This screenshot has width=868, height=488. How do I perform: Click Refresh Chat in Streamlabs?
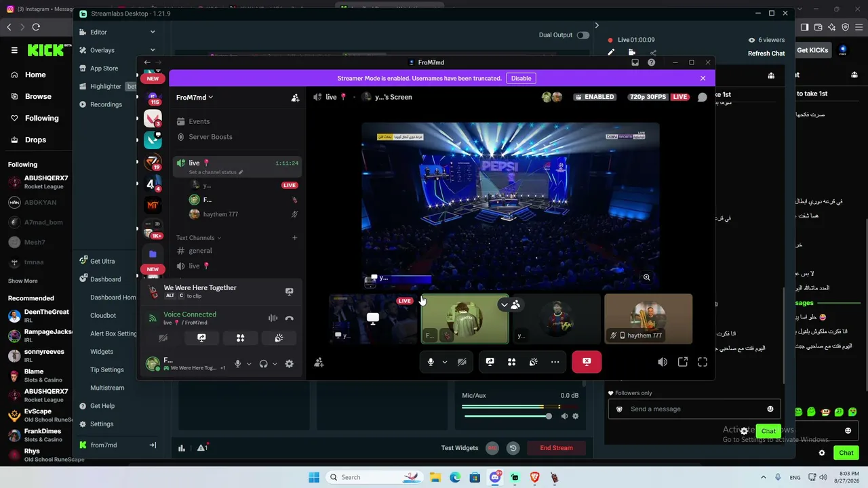766,54
